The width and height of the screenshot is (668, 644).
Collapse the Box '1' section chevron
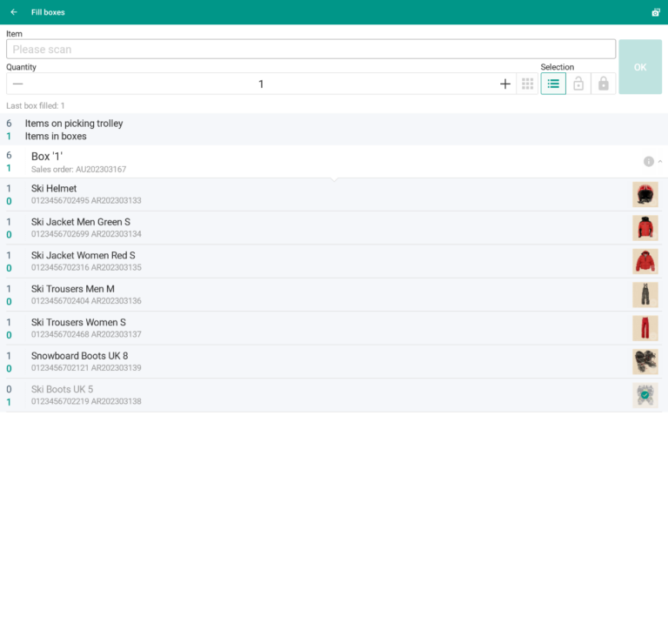[660, 162]
